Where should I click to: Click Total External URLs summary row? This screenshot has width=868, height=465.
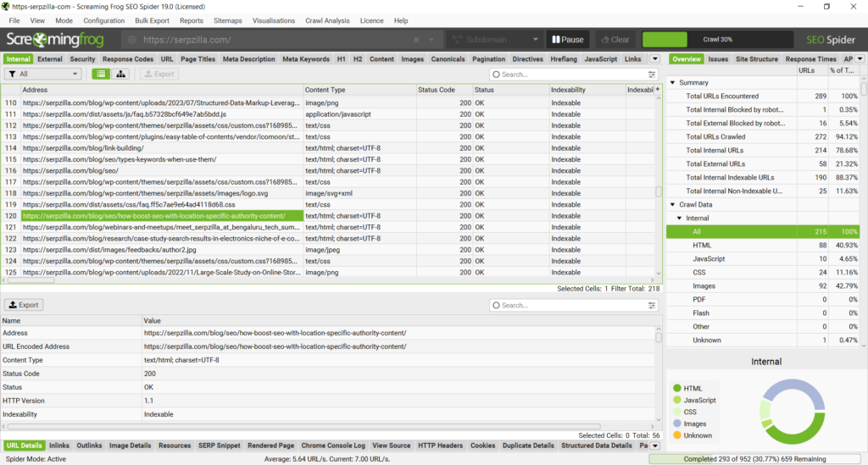click(x=763, y=163)
